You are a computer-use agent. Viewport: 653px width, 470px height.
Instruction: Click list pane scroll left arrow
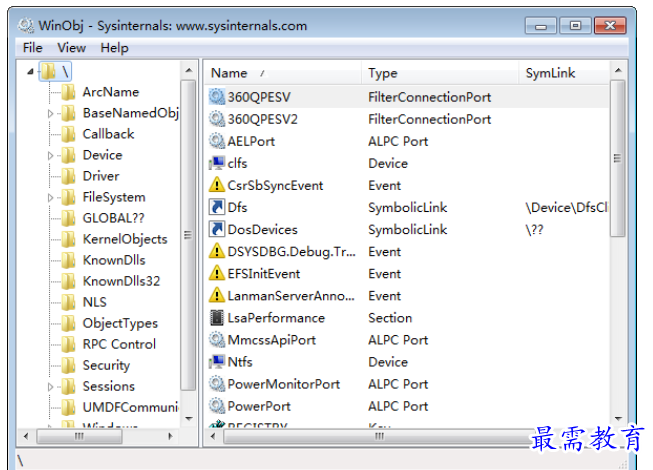(x=213, y=436)
